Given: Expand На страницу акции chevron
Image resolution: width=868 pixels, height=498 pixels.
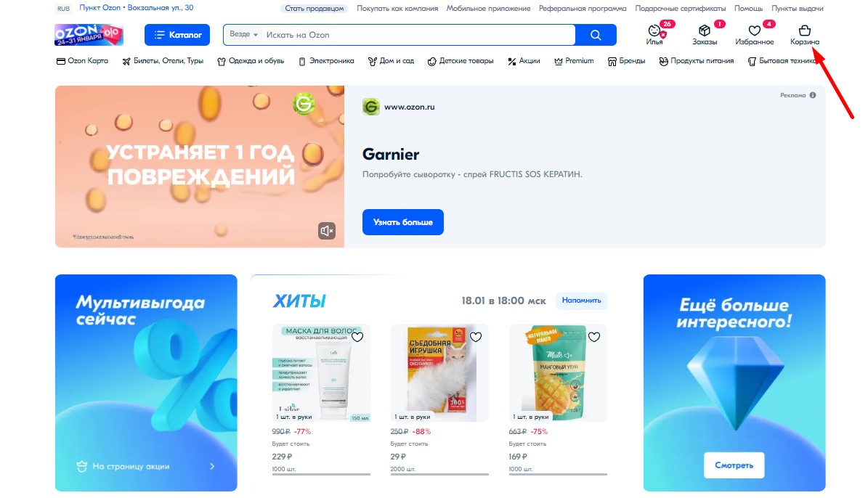Looking at the screenshot, I should point(212,467).
